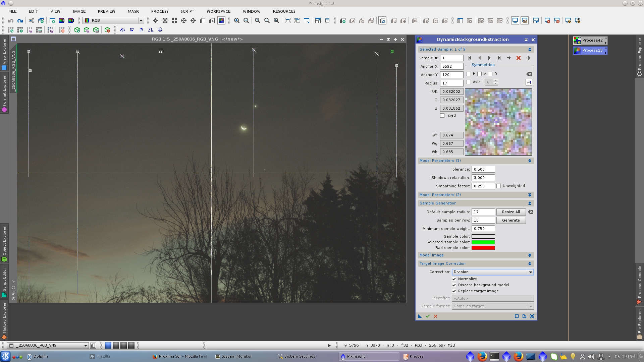Image resolution: width=644 pixels, height=362 pixels.
Task: Uncheck Discard background model
Action: (x=454, y=285)
